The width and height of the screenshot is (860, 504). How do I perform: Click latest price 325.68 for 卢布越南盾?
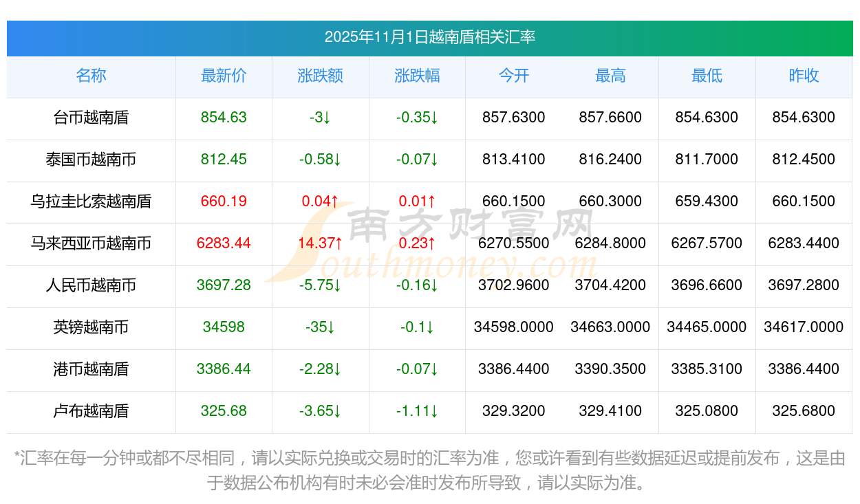click(224, 411)
